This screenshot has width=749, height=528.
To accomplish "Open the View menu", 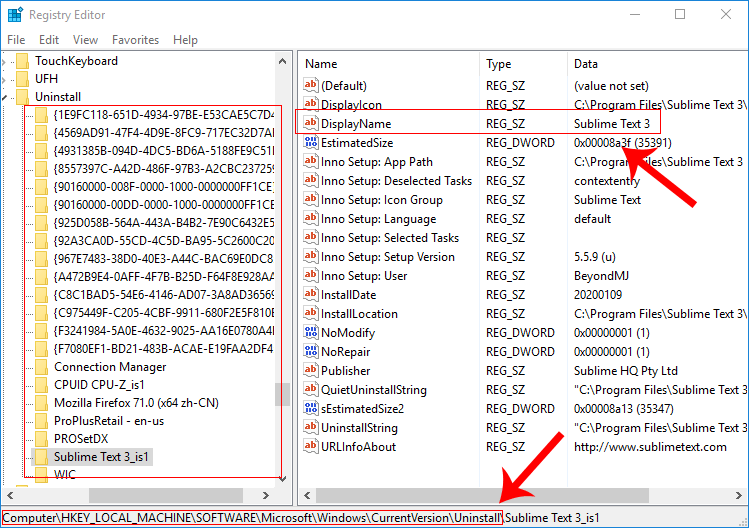I will 86,40.
